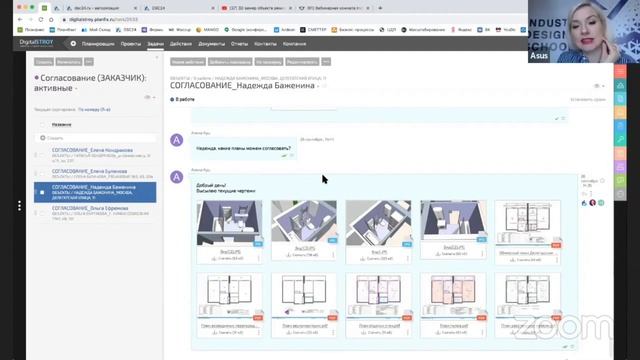
Task: Open dropdown arrow beside СОГЛАСОВАНИЕ_Надежда Баженина title
Action: click(x=318, y=86)
